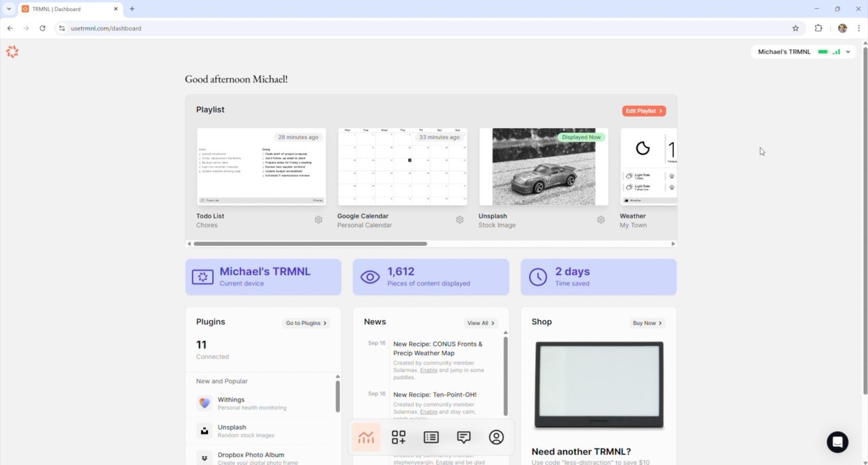The width and height of the screenshot is (868, 465).
Task: Bookmark this page with the star icon
Action: click(796, 28)
